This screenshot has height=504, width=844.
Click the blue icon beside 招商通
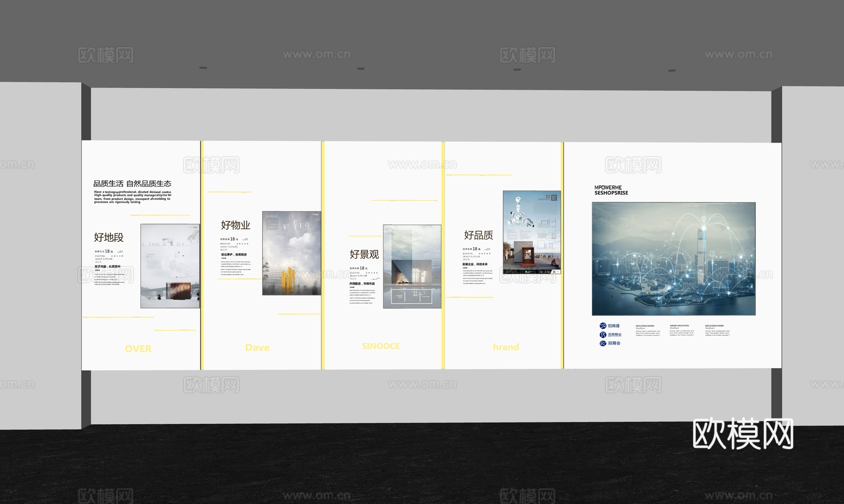tap(603, 326)
